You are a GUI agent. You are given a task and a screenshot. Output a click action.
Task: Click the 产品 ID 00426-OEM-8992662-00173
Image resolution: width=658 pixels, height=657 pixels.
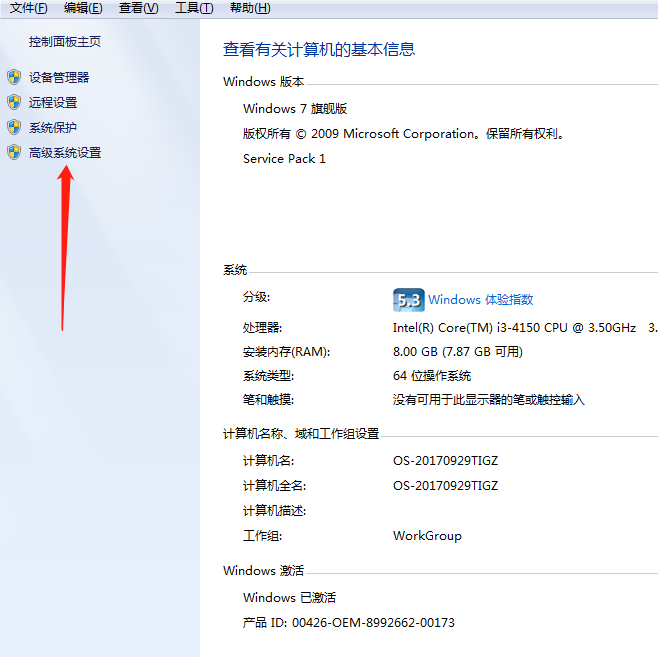349,623
